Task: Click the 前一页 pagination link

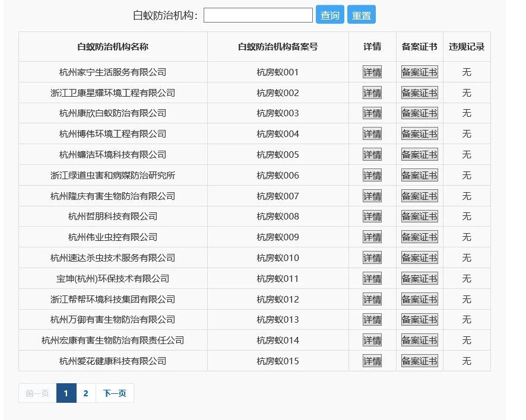Action: click(37, 393)
